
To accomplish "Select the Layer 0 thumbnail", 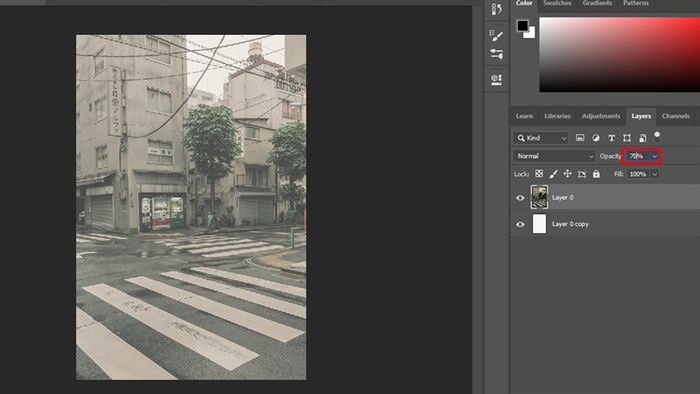I will click(x=539, y=197).
